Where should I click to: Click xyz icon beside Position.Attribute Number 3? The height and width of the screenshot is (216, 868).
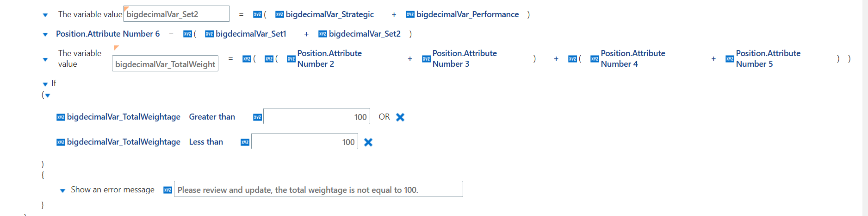(x=426, y=59)
